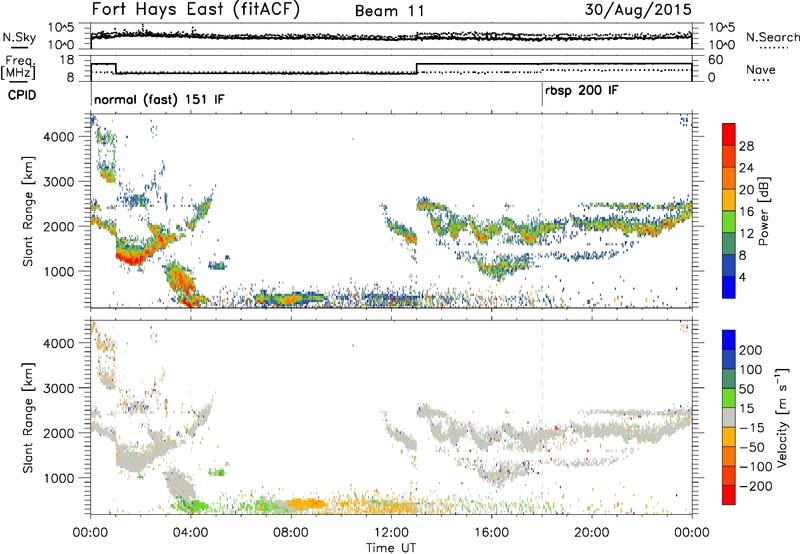Click the 'Time UT' axis title

pos(391,548)
